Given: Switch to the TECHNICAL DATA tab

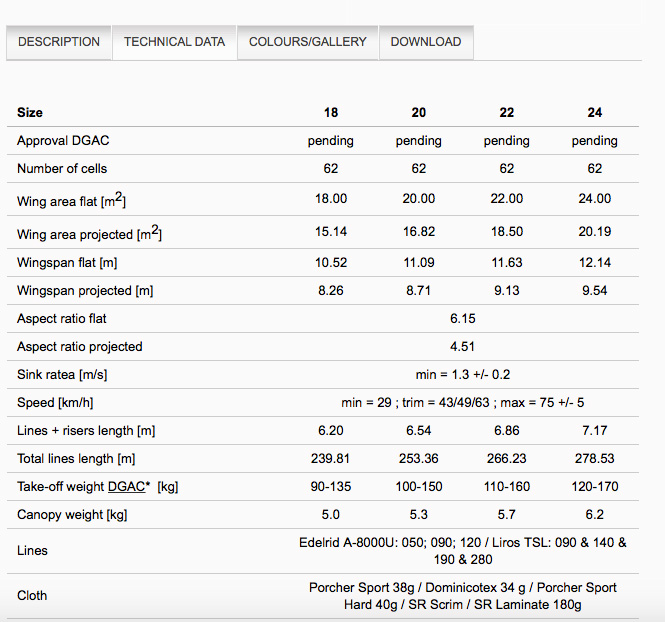Looking at the screenshot, I should pos(174,42).
